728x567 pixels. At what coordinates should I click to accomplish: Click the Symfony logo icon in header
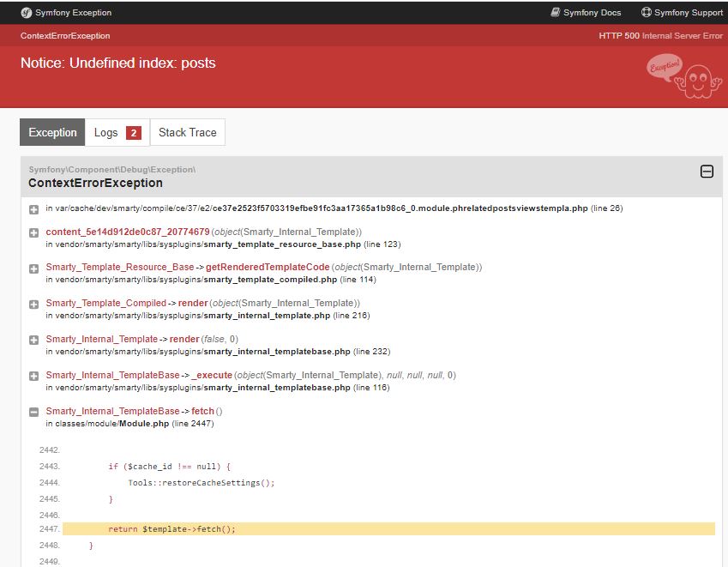[x=26, y=13]
